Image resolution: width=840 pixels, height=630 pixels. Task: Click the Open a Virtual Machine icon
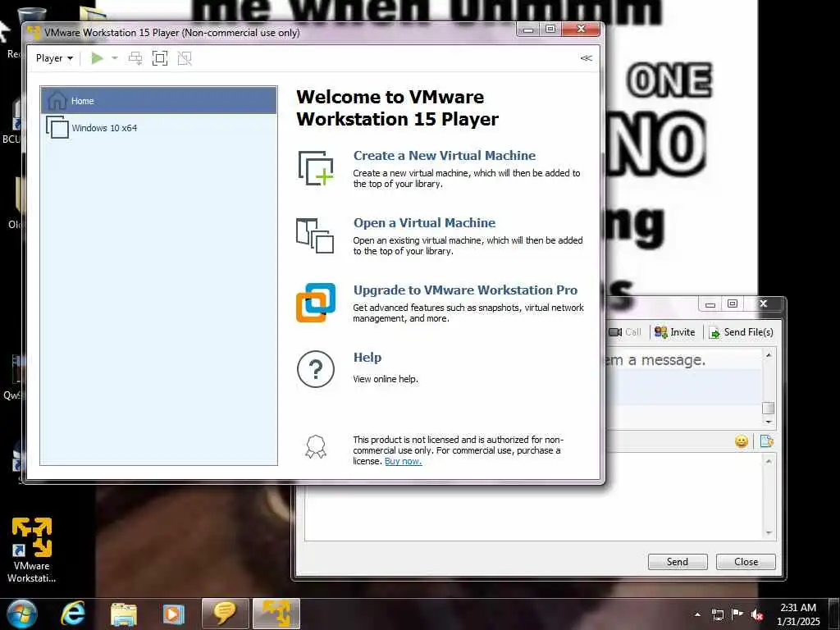(315, 235)
